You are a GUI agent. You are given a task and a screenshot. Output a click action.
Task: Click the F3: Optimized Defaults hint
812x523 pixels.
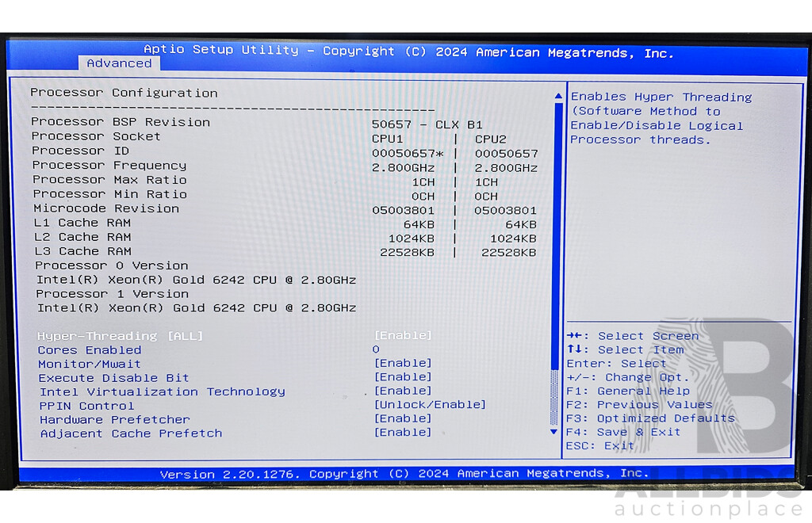(x=650, y=418)
